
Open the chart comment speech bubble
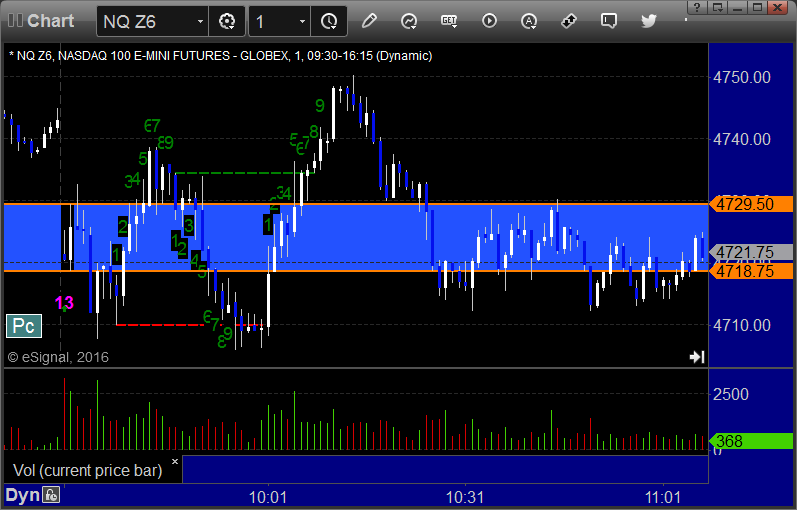608,21
